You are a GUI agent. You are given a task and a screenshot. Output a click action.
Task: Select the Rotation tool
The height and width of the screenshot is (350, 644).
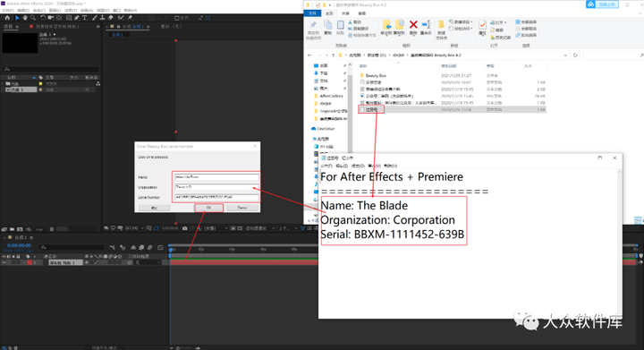(43, 18)
